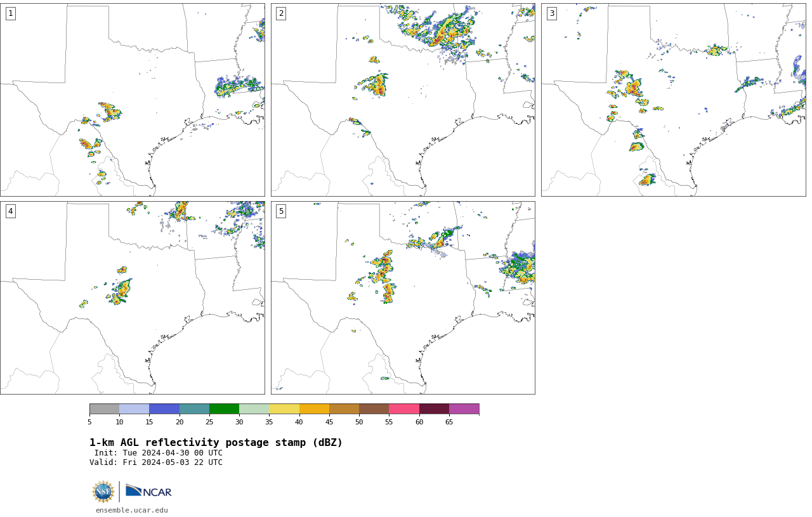Click the 'Valid: Fri 2024-05-03 22 UTC' text
Viewport: 812px width, 517px height.
[156, 462]
